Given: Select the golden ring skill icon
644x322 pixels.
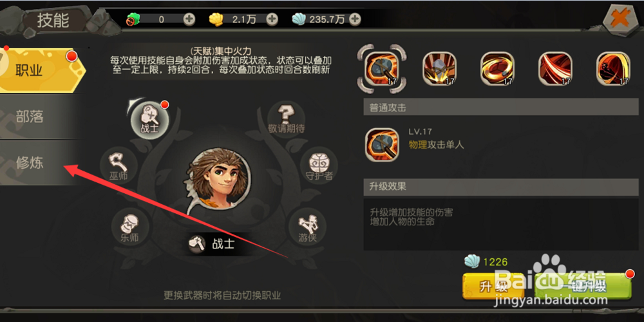Looking at the screenshot, I should coord(498,68).
